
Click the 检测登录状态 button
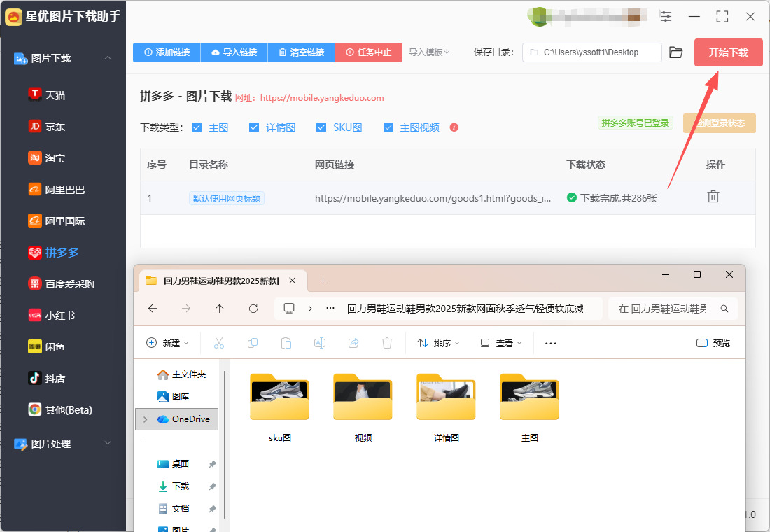click(720, 122)
